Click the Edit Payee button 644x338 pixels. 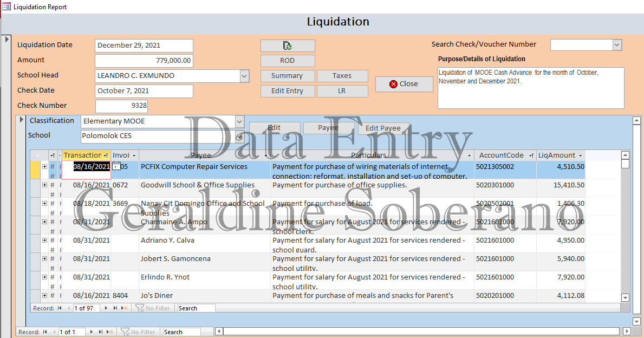[x=383, y=128]
